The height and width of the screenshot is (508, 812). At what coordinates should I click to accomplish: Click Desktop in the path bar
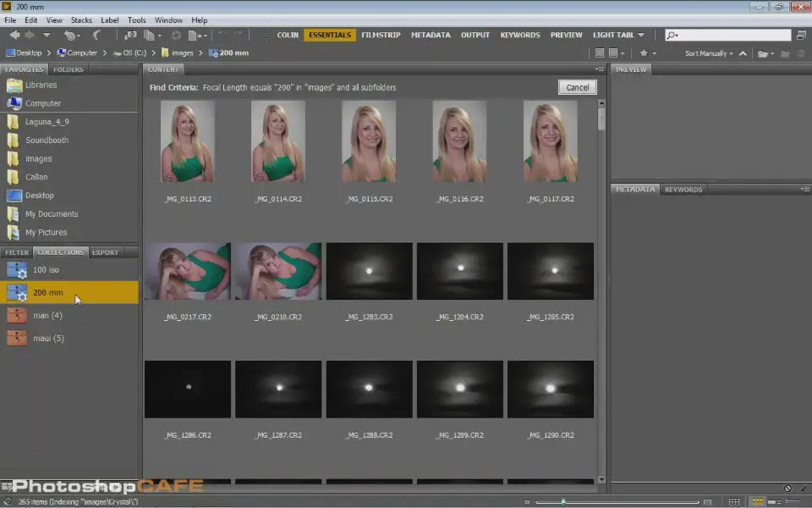point(24,52)
